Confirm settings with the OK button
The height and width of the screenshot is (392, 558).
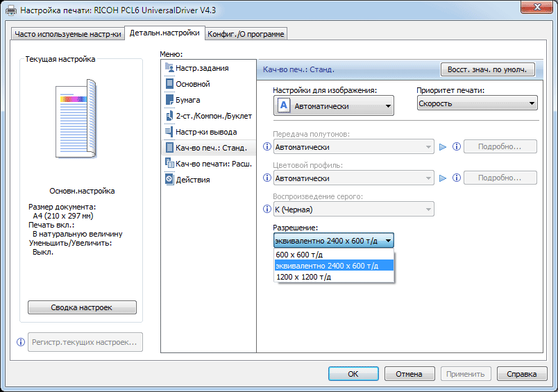point(353,374)
